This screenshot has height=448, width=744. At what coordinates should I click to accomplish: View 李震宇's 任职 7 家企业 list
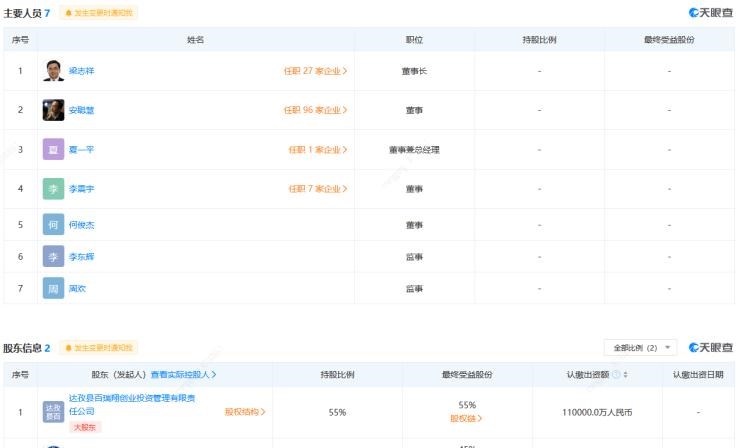point(318,189)
